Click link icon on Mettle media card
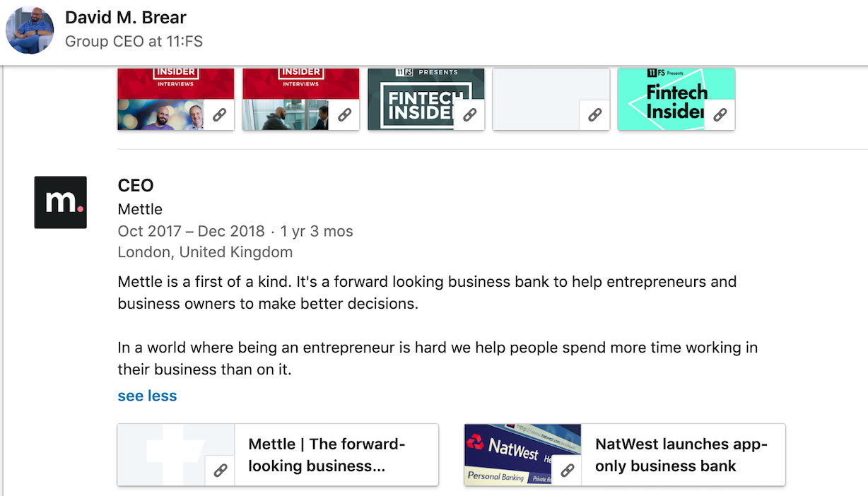The width and height of the screenshot is (868, 496). pos(220,471)
